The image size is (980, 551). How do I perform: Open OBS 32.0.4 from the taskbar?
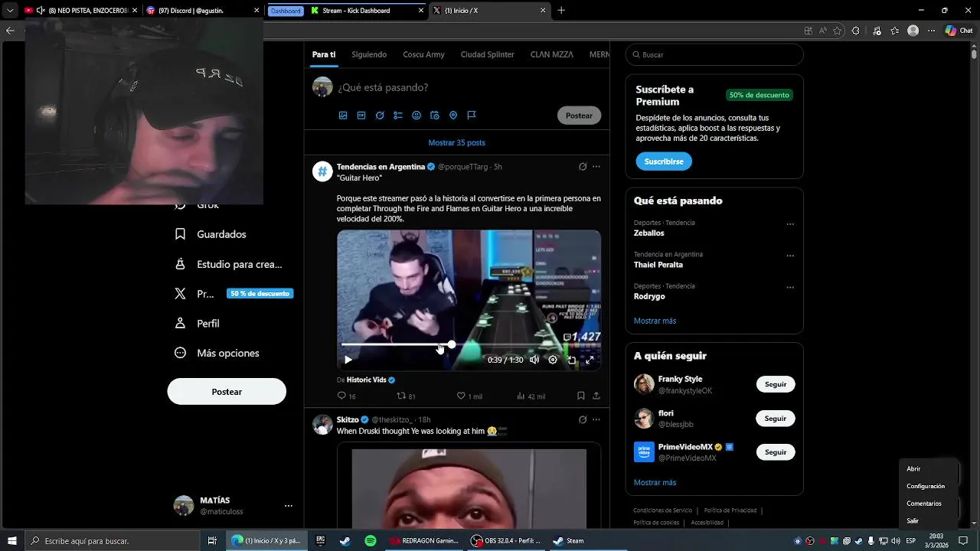pyautogui.click(x=505, y=541)
